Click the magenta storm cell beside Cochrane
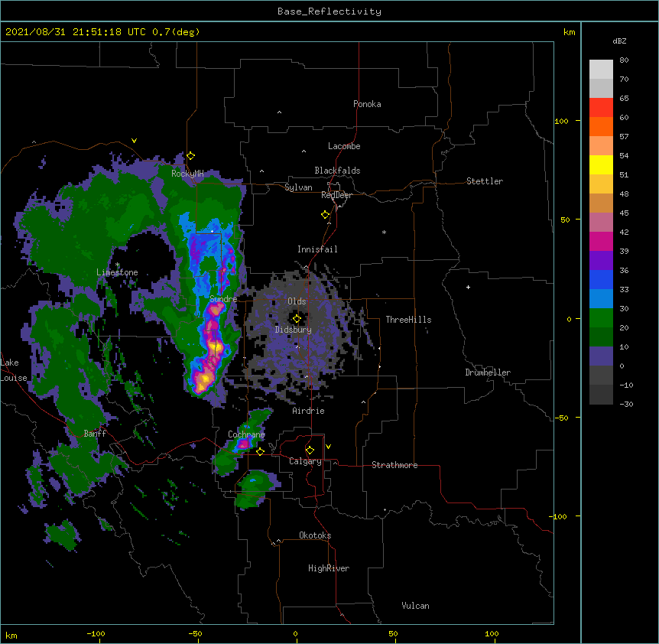659x644 pixels. point(244,443)
